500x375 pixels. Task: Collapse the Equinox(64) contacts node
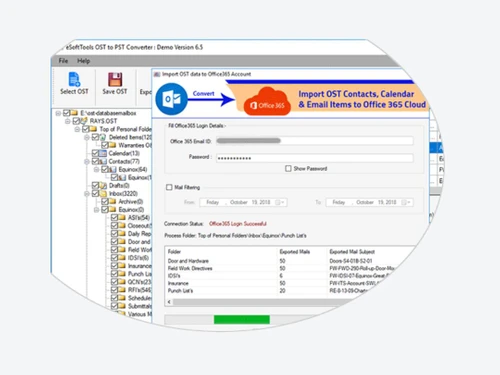pyautogui.click(x=97, y=170)
